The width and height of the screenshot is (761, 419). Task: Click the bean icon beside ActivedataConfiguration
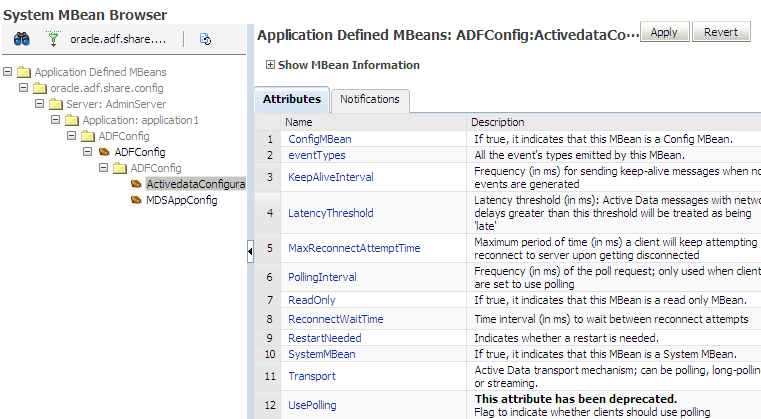136,184
